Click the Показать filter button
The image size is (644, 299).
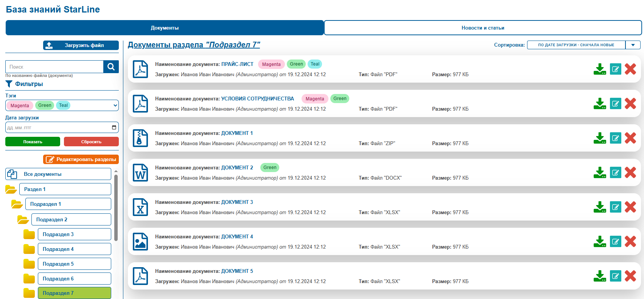(x=33, y=142)
